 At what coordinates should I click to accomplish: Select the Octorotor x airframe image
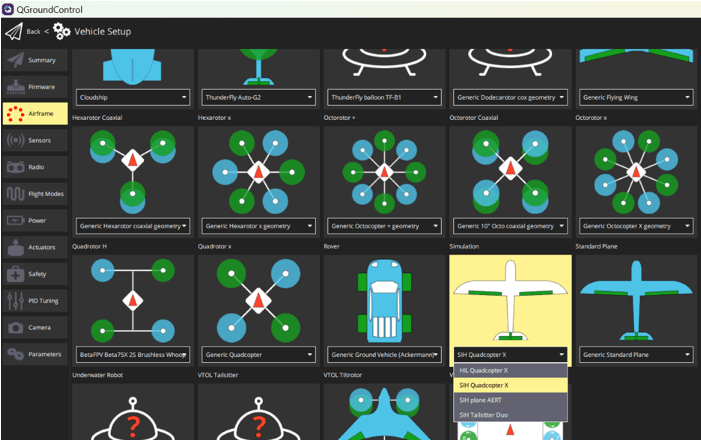pyautogui.click(x=636, y=172)
